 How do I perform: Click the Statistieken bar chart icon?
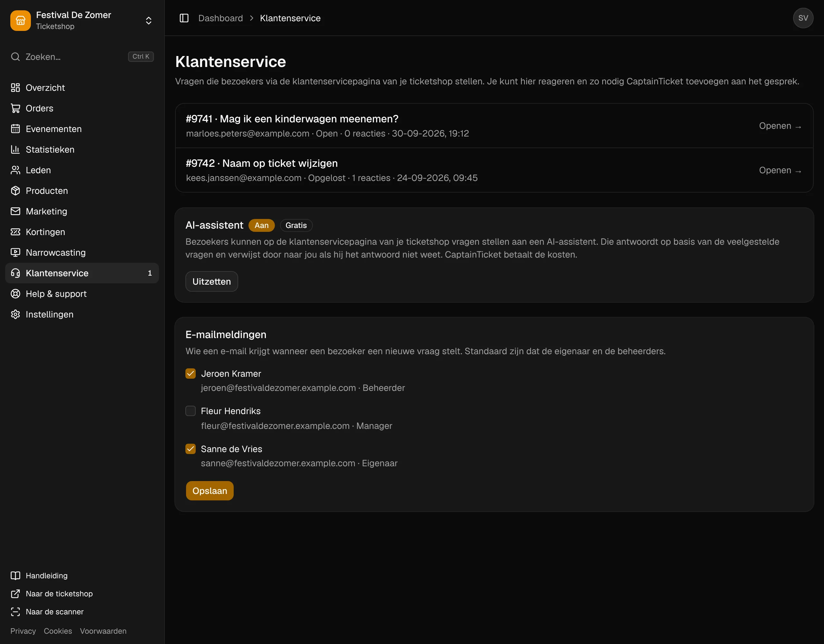pyautogui.click(x=15, y=149)
